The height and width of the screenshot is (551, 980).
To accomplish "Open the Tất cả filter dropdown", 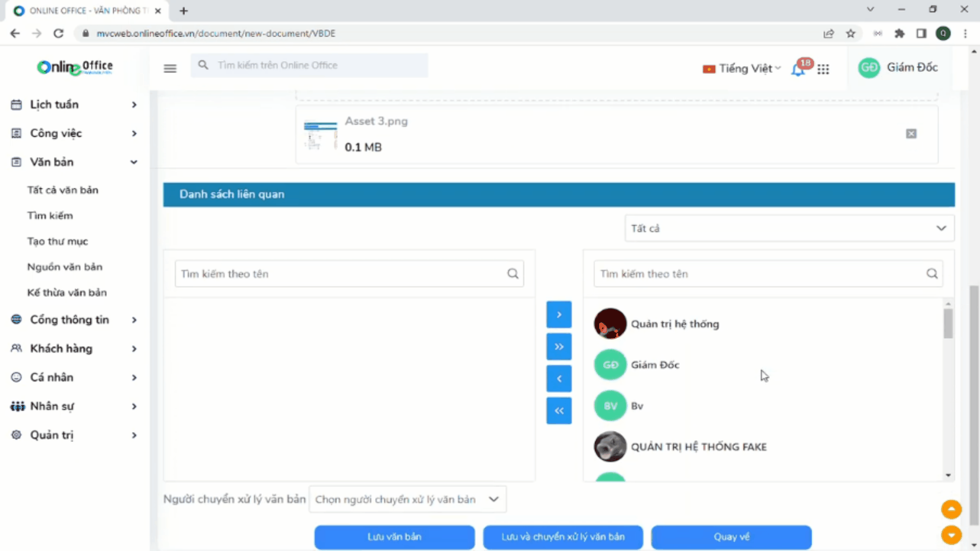I will pyautogui.click(x=789, y=228).
